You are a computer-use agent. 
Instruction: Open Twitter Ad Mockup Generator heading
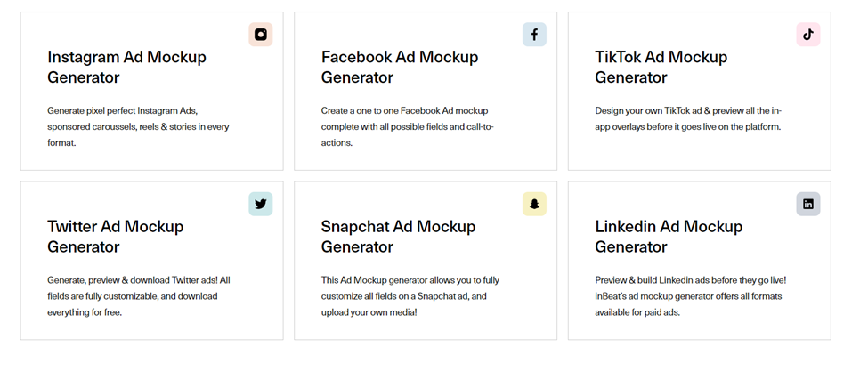coord(115,236)
